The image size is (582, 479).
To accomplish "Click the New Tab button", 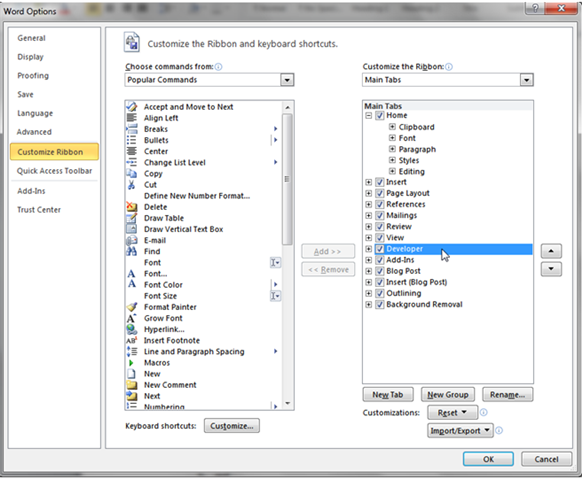I will [x=388, y=394].
